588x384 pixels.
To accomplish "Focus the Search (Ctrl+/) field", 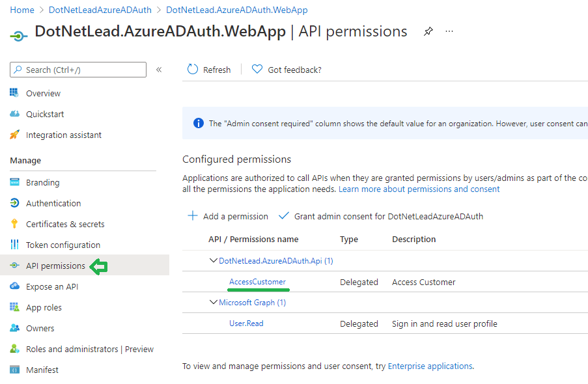I will click(78, 70).
